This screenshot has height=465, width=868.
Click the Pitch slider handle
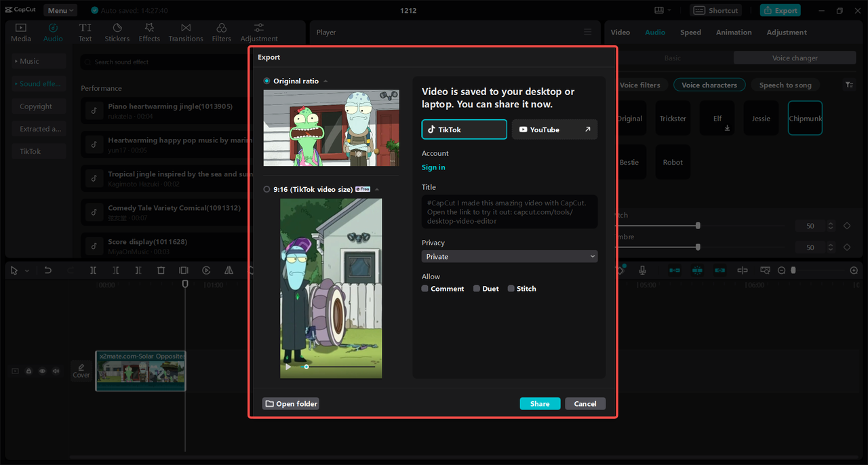pos(698,226)
